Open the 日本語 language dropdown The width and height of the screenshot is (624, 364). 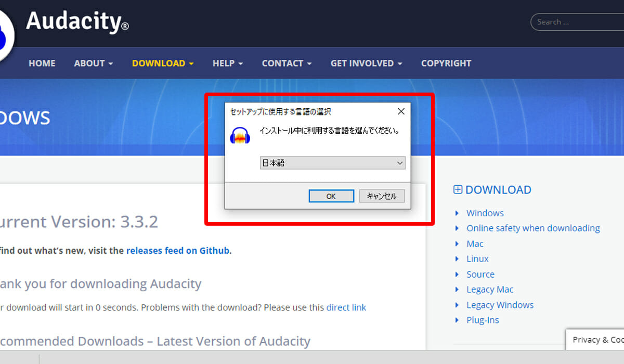point(332,163)
